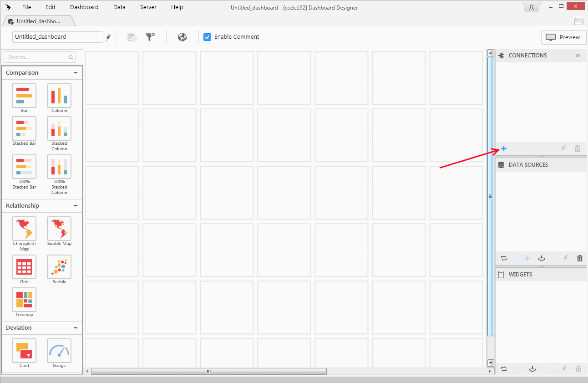
Task: Open the Data menu
Action: point(119,7)
